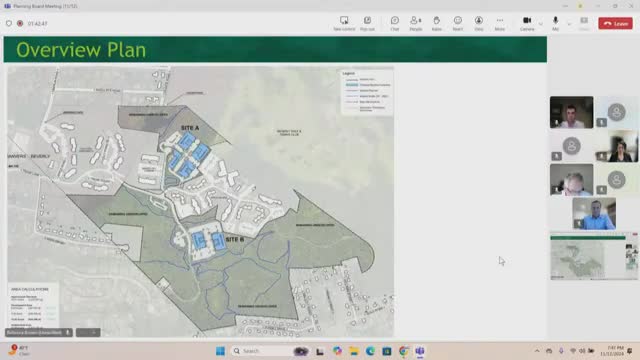Leave the meeting with red button

click(x=616, y=24)
